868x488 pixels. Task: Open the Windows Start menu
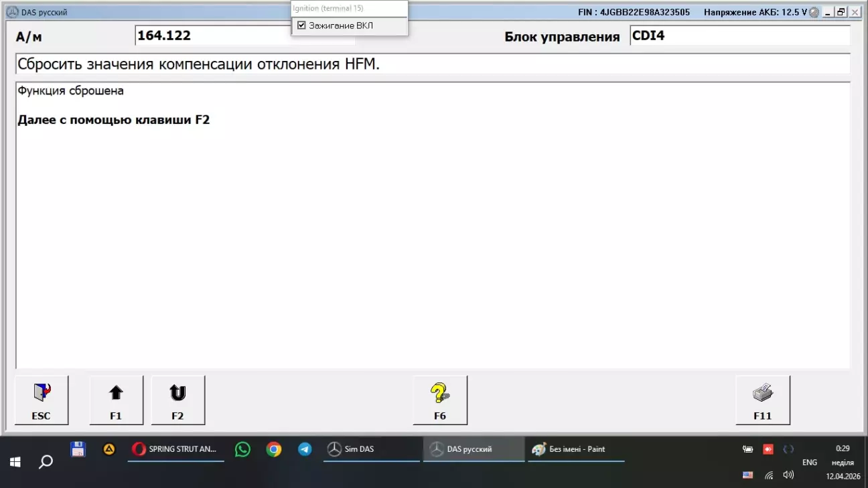[15, 462]
